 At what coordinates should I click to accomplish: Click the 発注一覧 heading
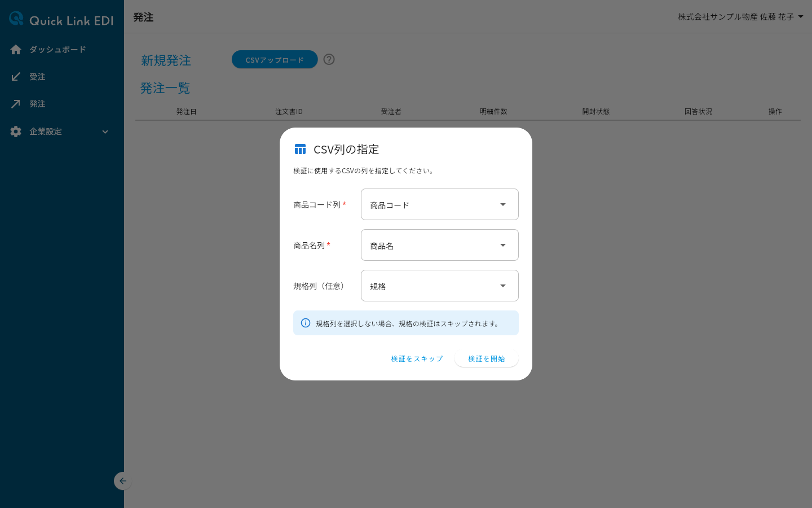pyautogui.click(x=165, y=88)
